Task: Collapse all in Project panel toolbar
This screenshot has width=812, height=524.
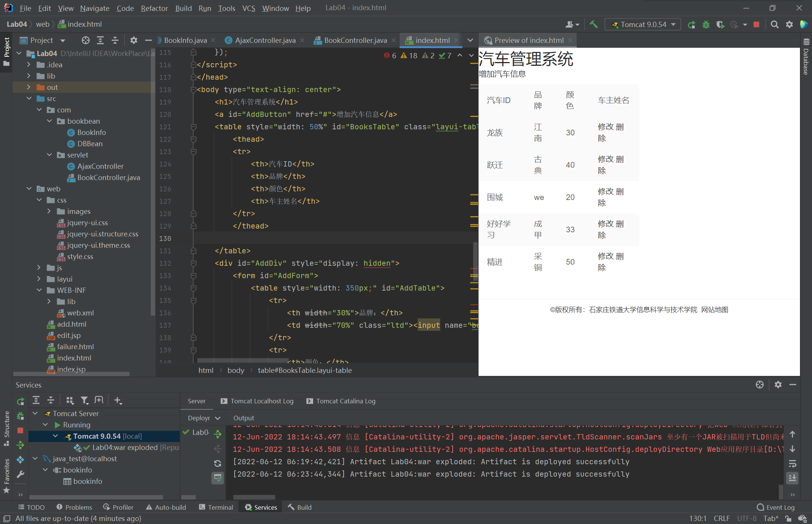Action: point(115,40)
